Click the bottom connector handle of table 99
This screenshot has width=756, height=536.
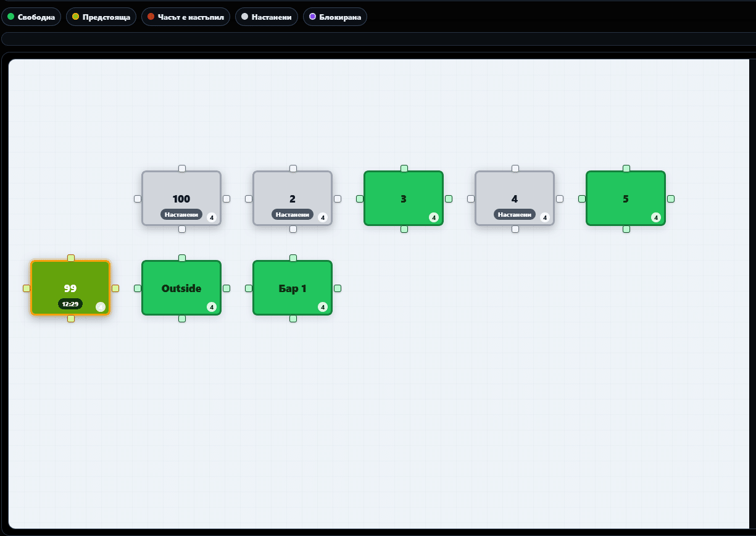[x=71, y=319]
